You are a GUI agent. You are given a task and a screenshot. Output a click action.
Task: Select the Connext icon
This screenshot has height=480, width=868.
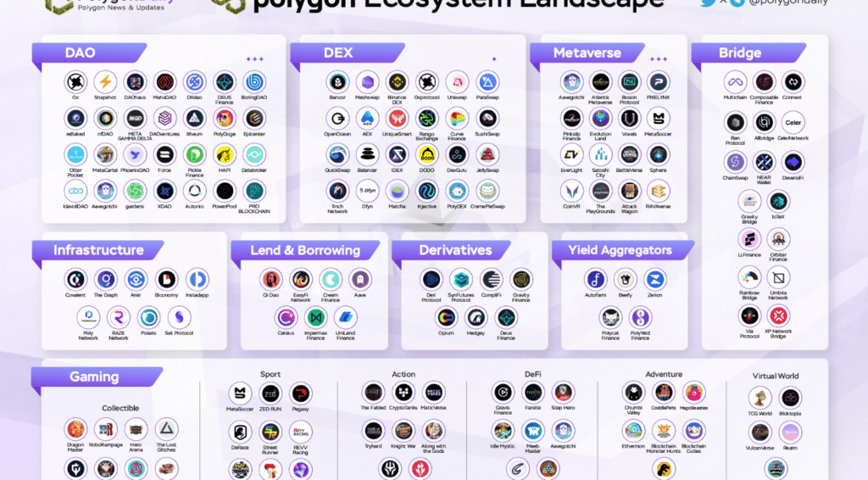tap(793, 82)
